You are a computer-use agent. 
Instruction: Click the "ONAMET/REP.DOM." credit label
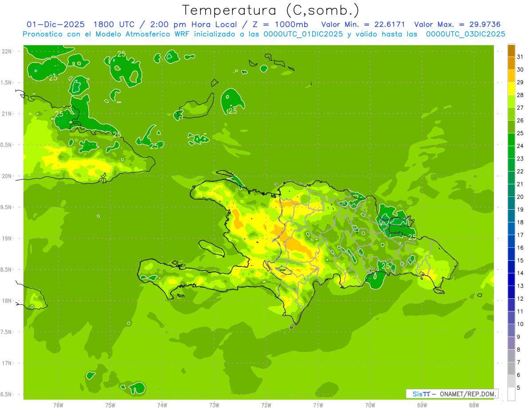[x=468, y=394]
